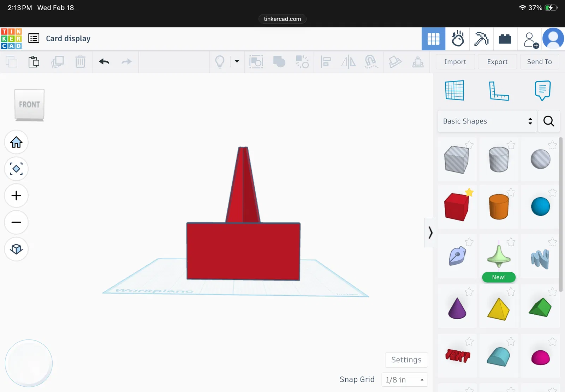
Task: Favorite the green Roof star
Action: 553,292
